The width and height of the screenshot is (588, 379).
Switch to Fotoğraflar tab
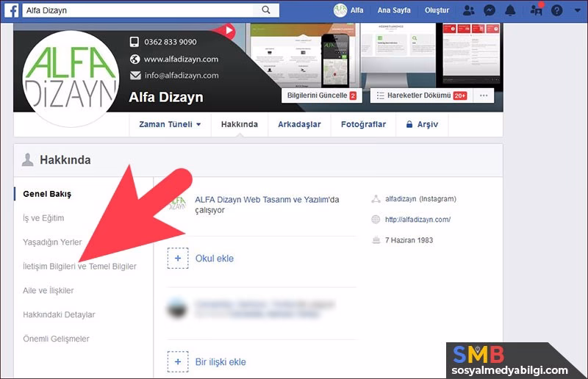pos(363,124)
